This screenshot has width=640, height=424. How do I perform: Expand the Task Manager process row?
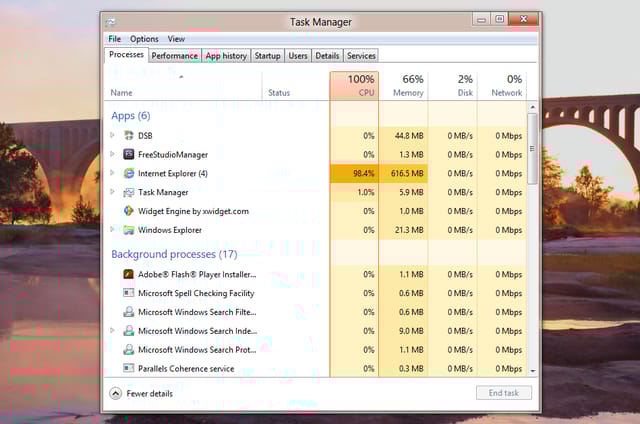pos(112,192)
